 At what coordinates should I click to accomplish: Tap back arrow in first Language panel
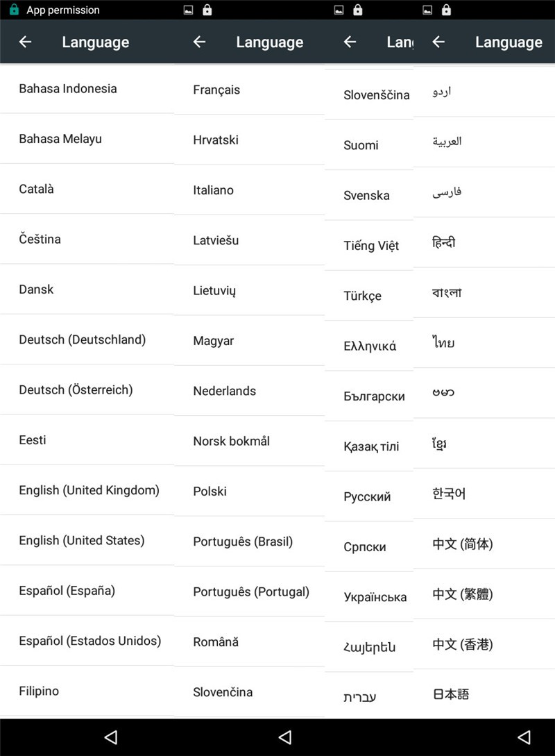click(x=25, y=42)
